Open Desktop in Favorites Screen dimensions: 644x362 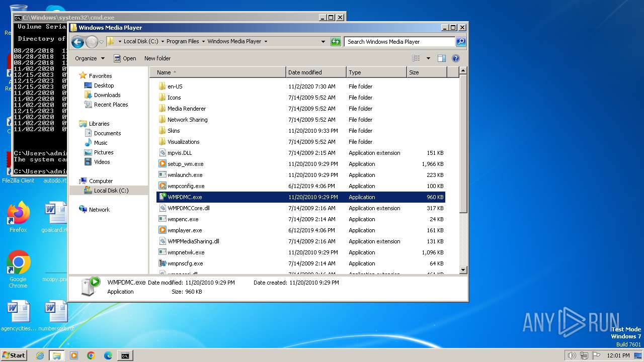pyautogui.click(x=104, y=85)
